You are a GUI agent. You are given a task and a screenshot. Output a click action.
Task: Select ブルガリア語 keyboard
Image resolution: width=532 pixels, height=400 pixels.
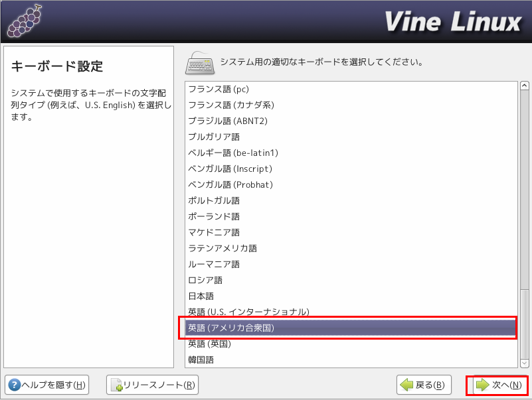tap(351, 137)
